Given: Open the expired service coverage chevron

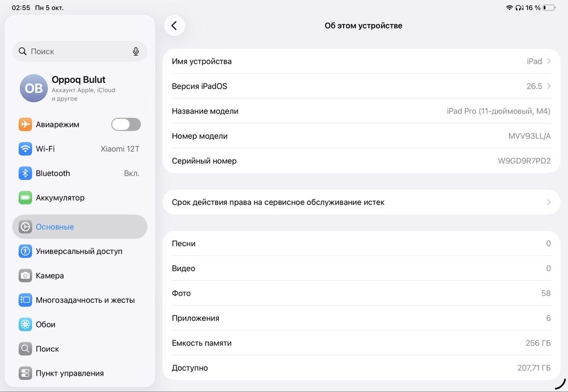Looking at the screenshot, I should [x=549, y=202].
